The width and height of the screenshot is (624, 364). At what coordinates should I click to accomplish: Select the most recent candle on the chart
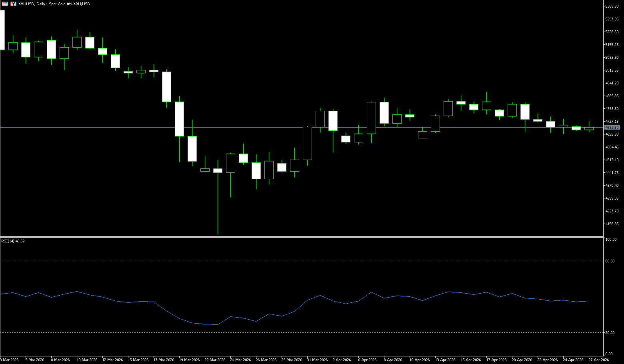tap(589, 128)
